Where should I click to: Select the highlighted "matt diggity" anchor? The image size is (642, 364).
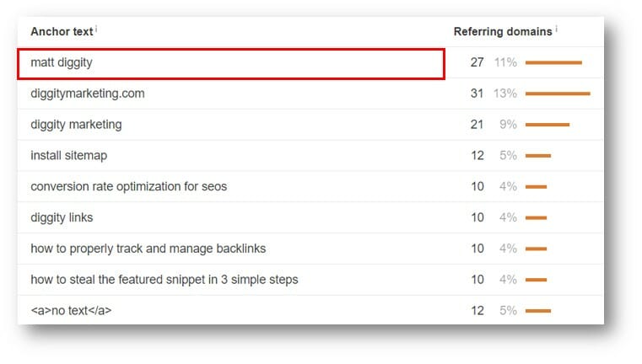(x=62, y=62)
